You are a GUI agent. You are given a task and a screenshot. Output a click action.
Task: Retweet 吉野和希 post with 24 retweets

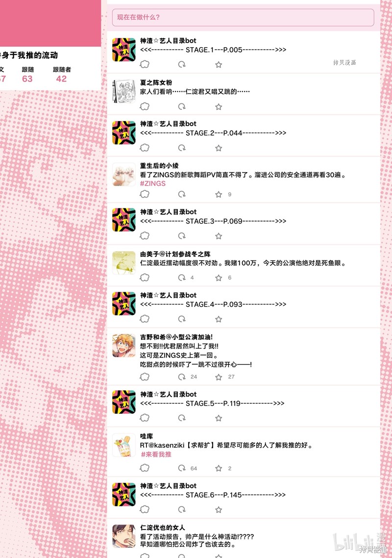pos(182,377)
